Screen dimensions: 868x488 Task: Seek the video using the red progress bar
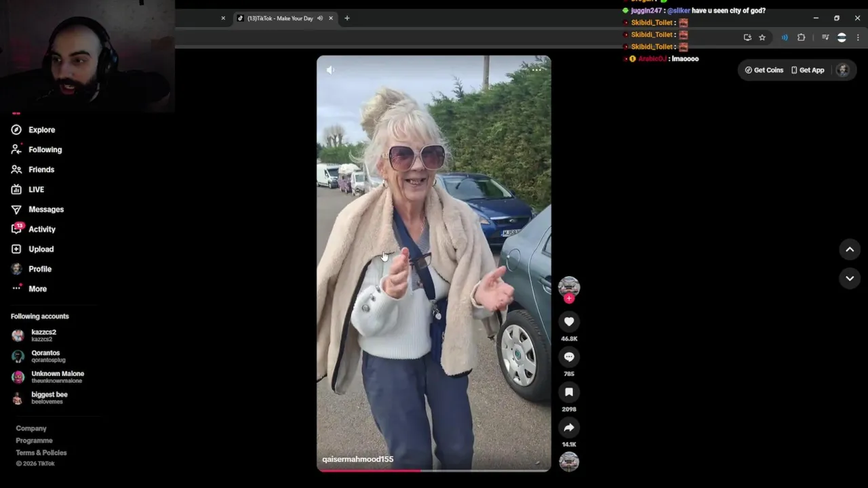434,470
